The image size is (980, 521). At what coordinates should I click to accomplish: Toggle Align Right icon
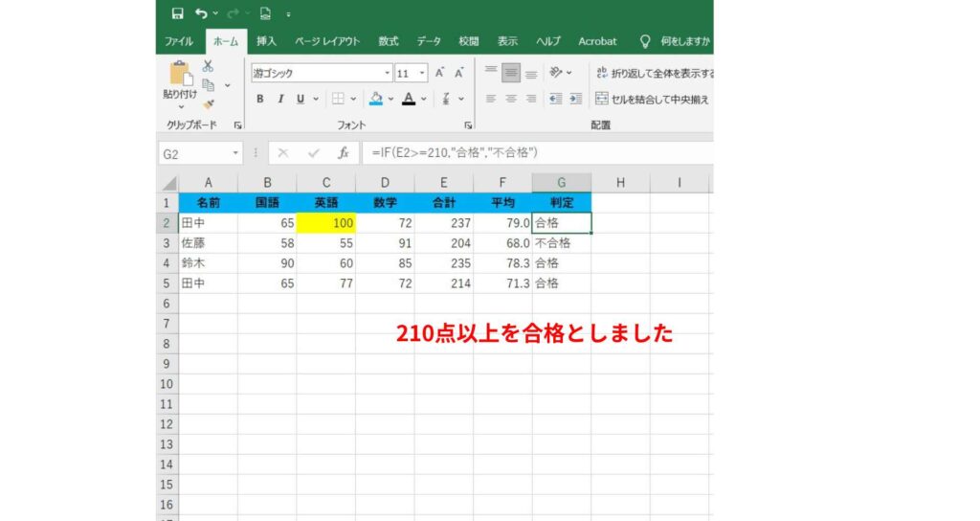(531, 99)
